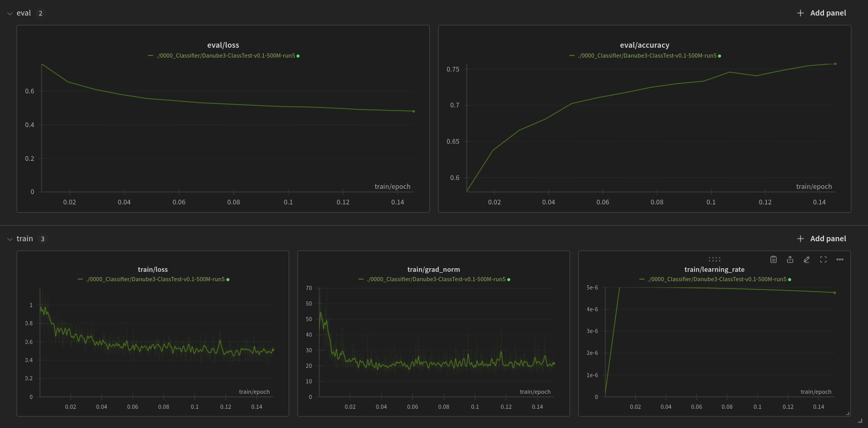Click the eval section title
The height and width of the screenshot is (428, 868).
click(x=24, y=13)
